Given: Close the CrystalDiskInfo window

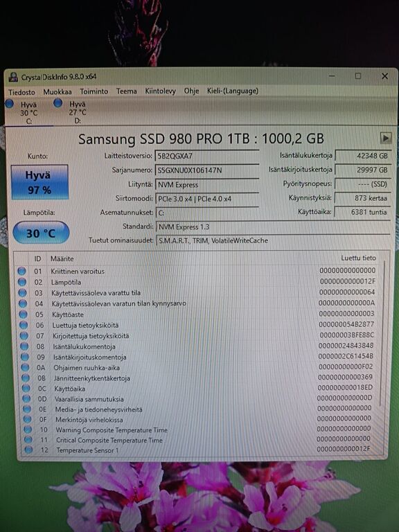Looking at the screenshot, I should (384, 76).
